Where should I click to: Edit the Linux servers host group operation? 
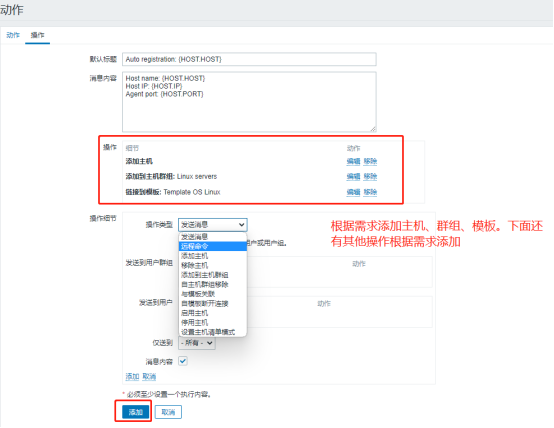[x=353, y=177]
